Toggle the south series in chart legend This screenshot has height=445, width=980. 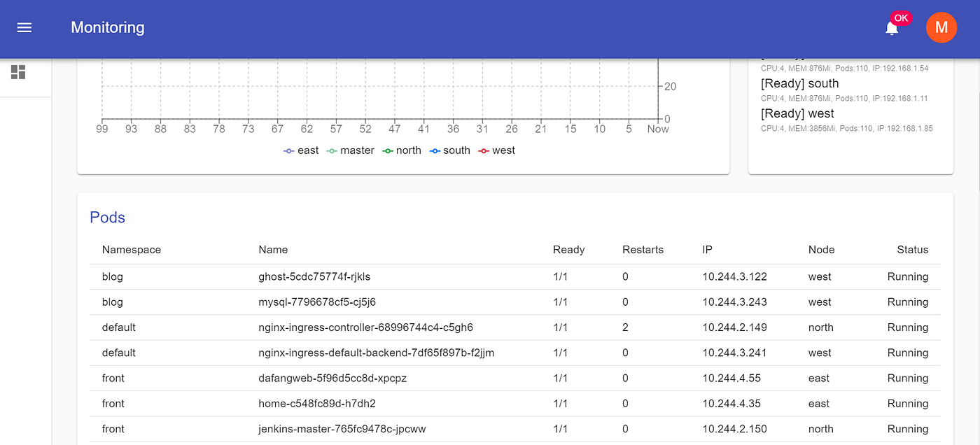[450, 150]
